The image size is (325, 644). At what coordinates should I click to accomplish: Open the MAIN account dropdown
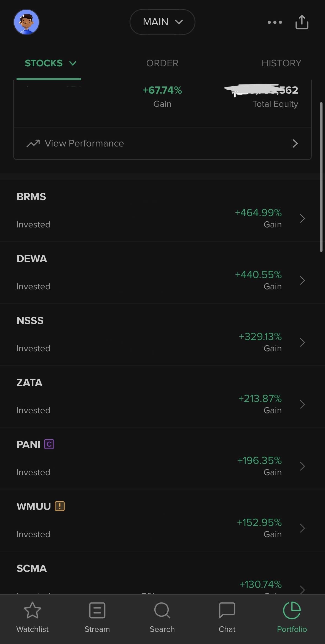[162, 22]
